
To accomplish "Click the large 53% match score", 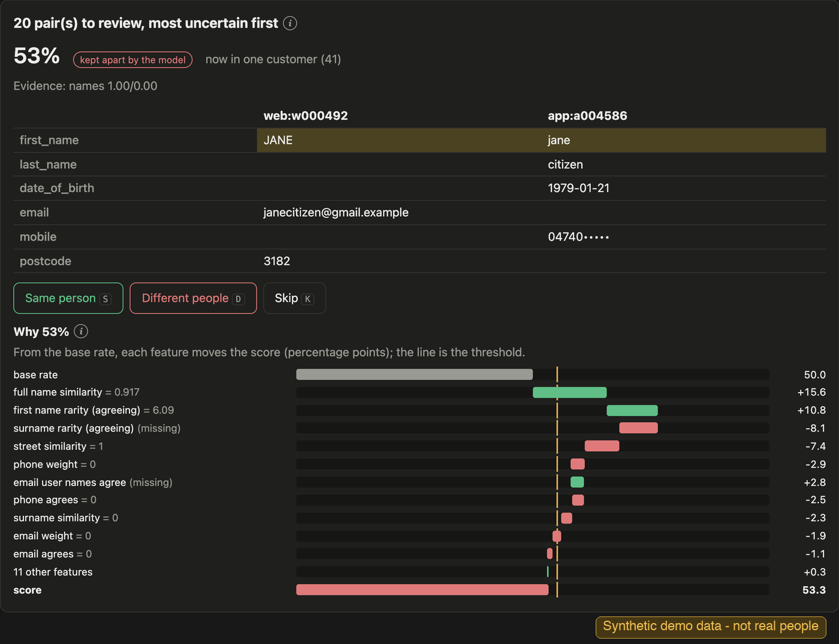I will pos(37,56).
